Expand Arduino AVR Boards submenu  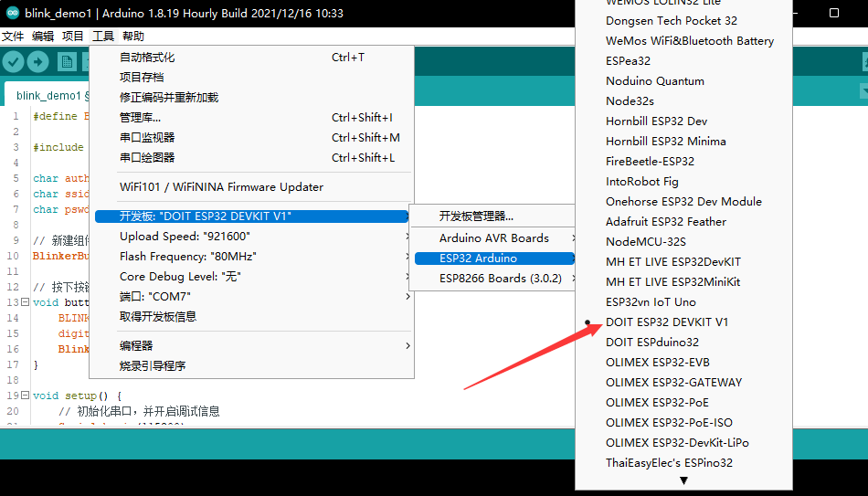pos(493,238)
